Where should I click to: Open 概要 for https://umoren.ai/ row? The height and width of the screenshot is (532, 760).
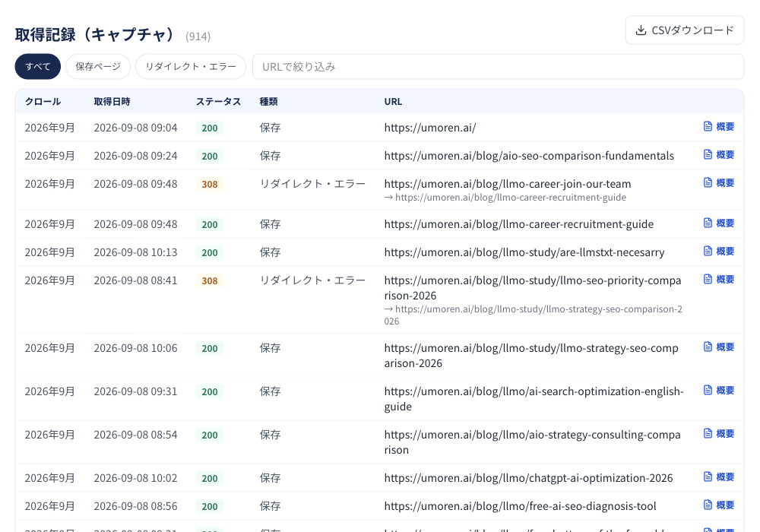(x=719, y=126)
